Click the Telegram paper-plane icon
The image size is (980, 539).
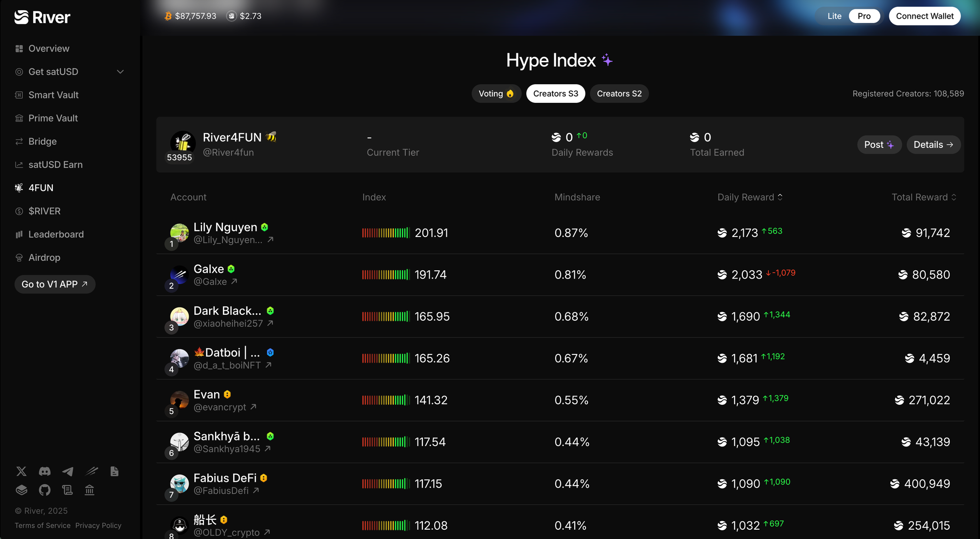tap(68, 471)
